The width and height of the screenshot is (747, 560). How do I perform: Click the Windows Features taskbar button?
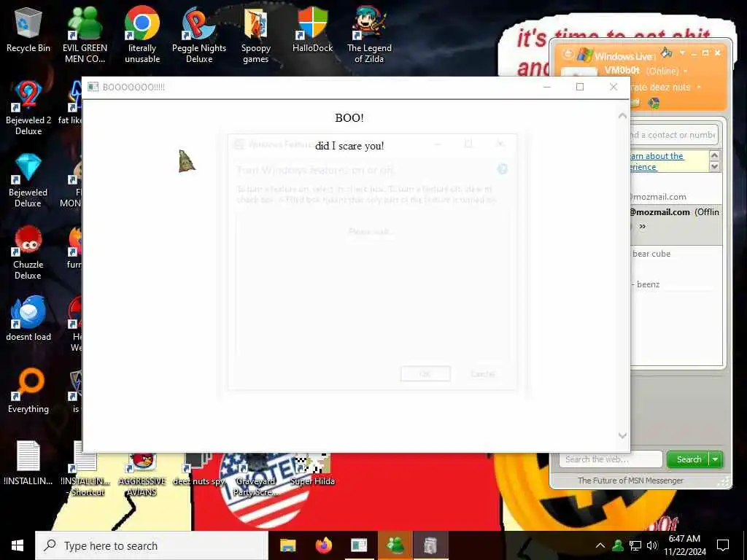point(430,545)
